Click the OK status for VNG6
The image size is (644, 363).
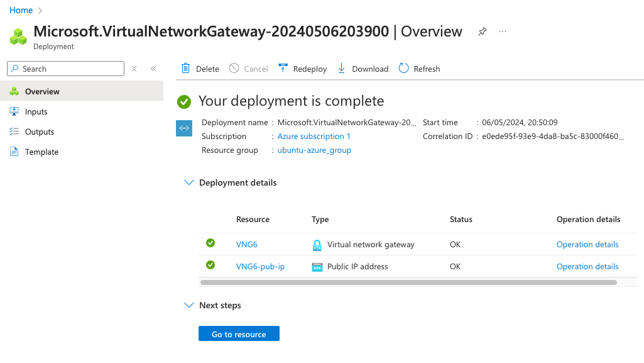coord(455,245)
